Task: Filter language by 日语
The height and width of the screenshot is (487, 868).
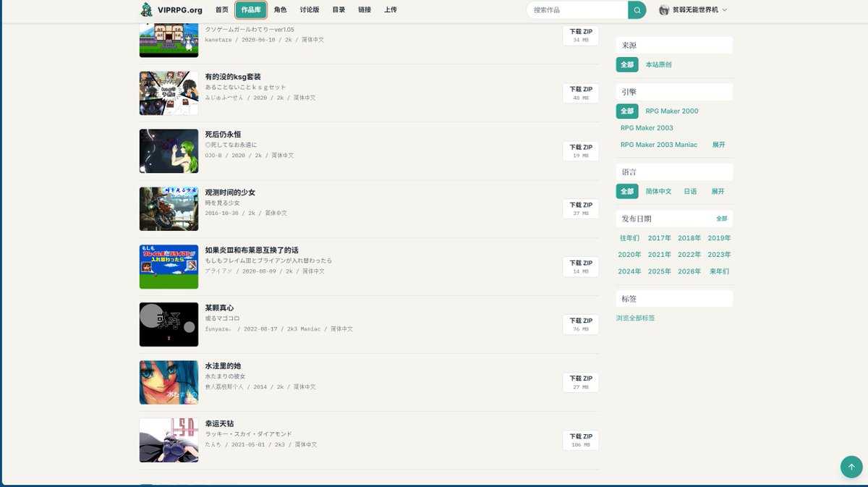Action: (x=690, y=191)
